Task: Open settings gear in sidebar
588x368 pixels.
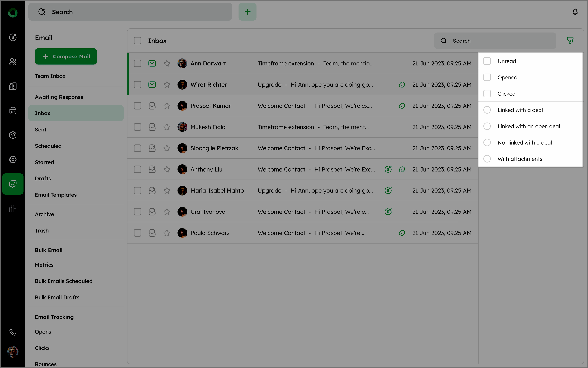Action: pos(13,160)
